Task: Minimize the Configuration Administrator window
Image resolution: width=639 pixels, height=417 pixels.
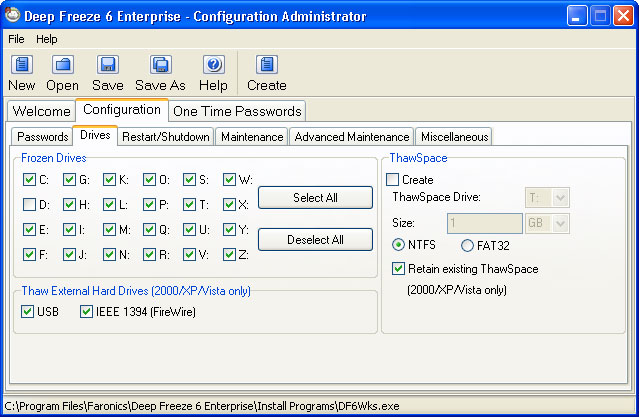Action: coord(577,16)
